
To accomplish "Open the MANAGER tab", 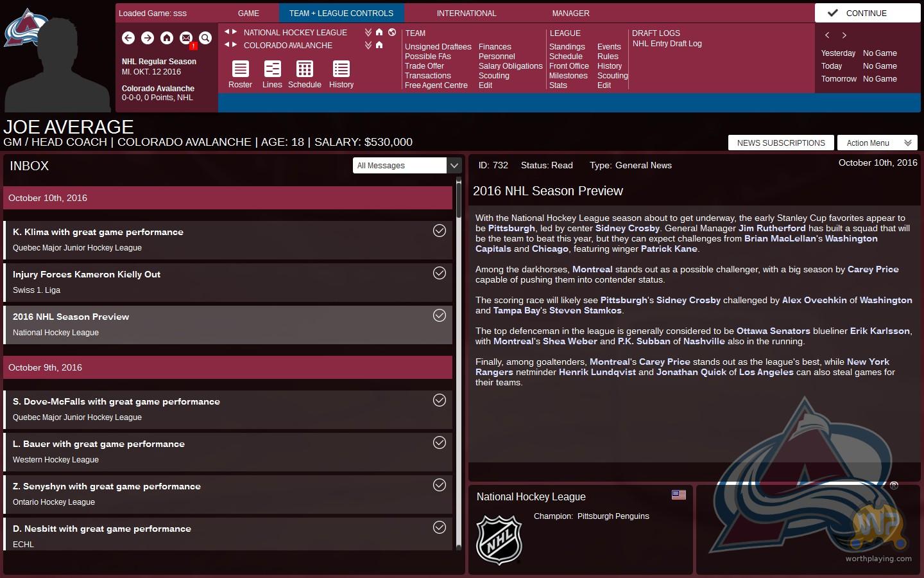I will (x=570, y=13).
